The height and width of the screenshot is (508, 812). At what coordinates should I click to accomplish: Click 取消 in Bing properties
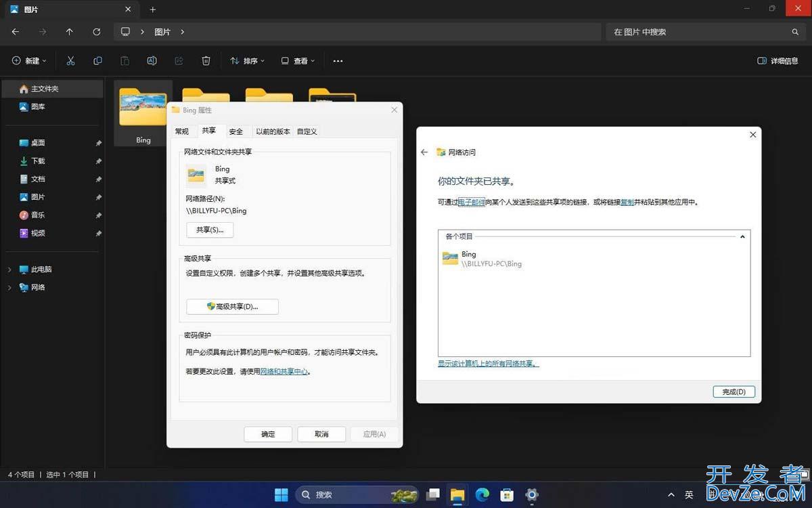pos(321,434)
